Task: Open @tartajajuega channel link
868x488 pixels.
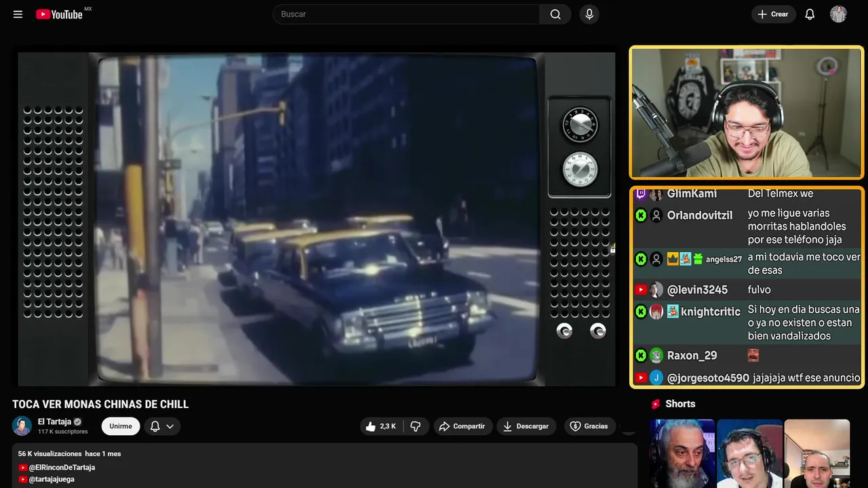Action: [52, 479]
